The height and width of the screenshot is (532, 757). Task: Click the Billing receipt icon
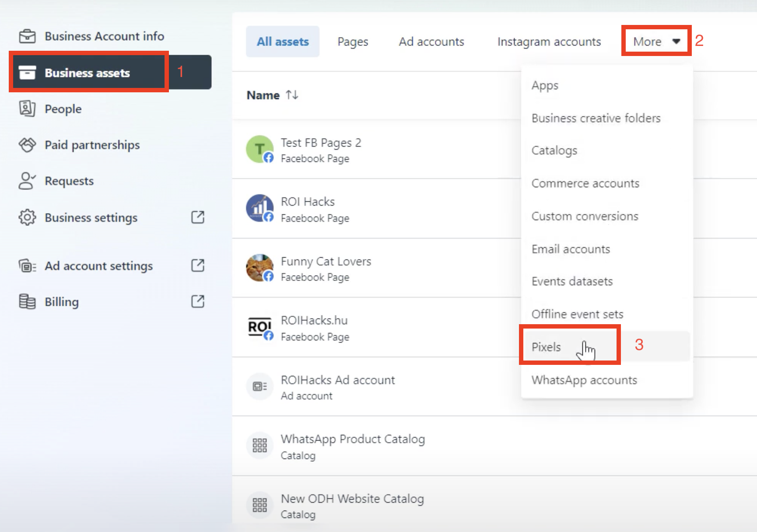pos(27,301)
